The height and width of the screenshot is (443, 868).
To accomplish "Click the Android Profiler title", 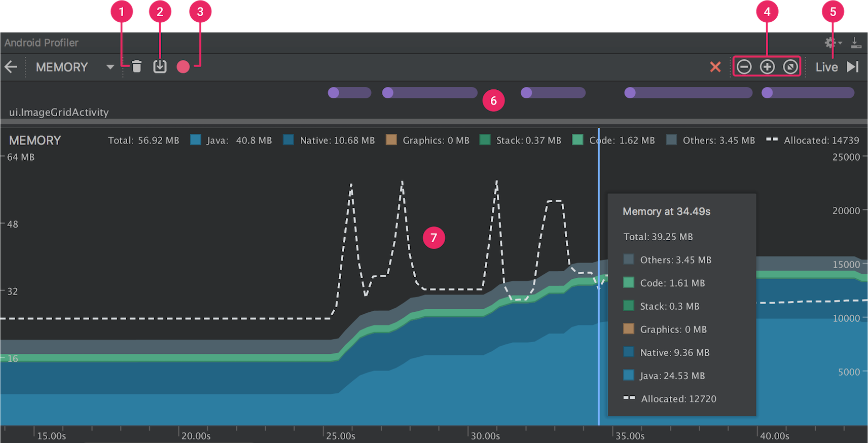I will (x=42, y=43).
